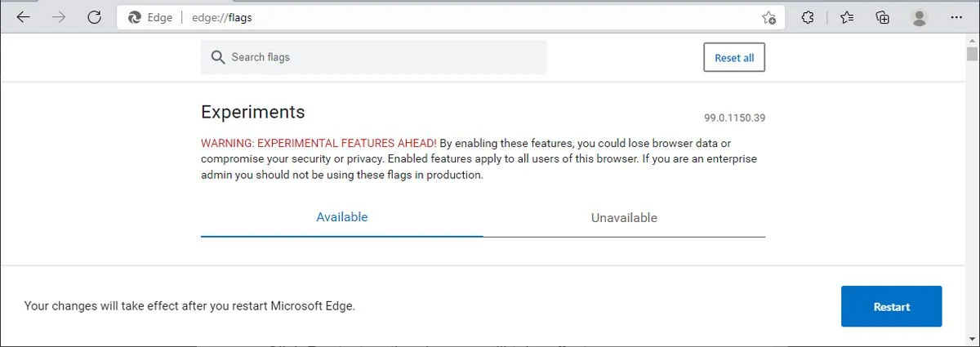Switch to the Available tab

(x=342, y=218)
